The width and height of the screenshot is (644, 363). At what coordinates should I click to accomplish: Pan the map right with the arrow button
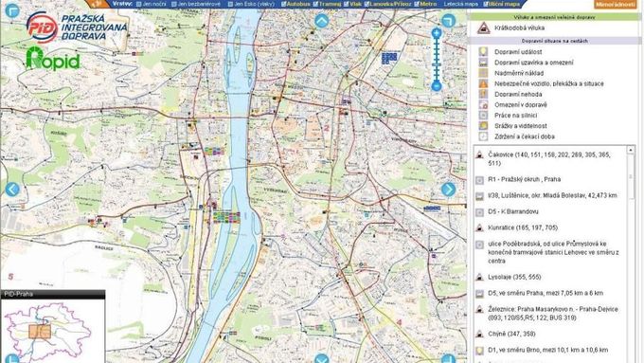coord(448,190)
